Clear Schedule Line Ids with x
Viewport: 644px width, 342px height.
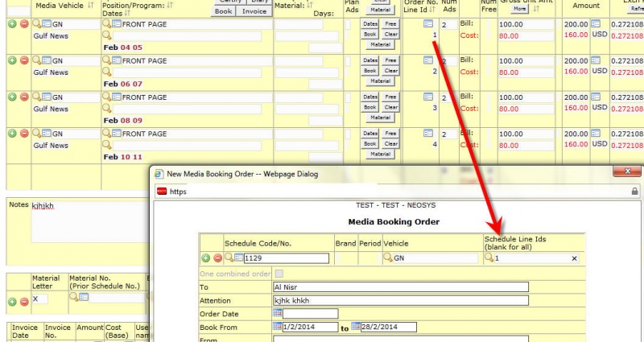(x=574, y=258)
